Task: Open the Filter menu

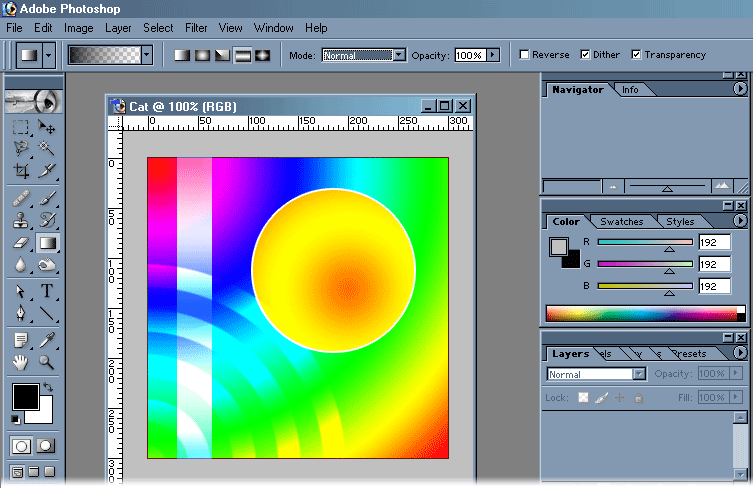Action: pyautogui.click(x=196, y=28)
